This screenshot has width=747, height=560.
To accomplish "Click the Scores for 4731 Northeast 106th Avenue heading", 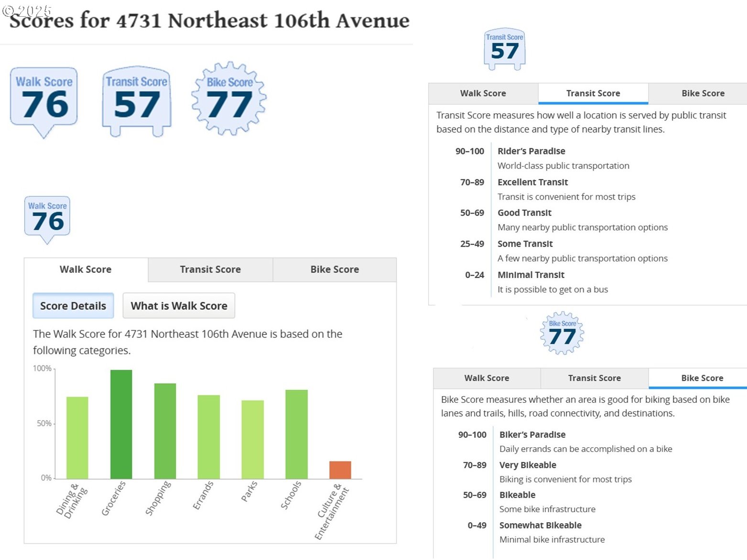I will point(209,21).
